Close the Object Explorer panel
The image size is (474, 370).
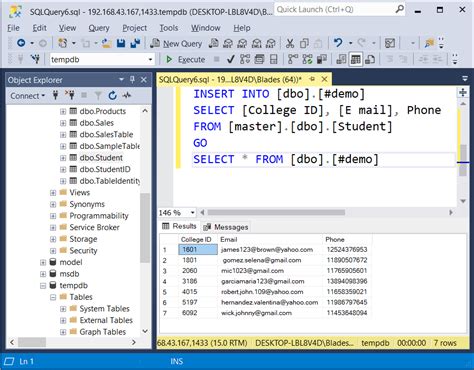[x=144, y=80]
